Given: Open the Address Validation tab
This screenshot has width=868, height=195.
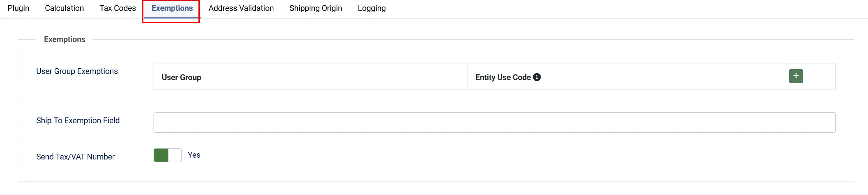Looking at the screenshot, I should pyautogui.click(x=241, y=8).
